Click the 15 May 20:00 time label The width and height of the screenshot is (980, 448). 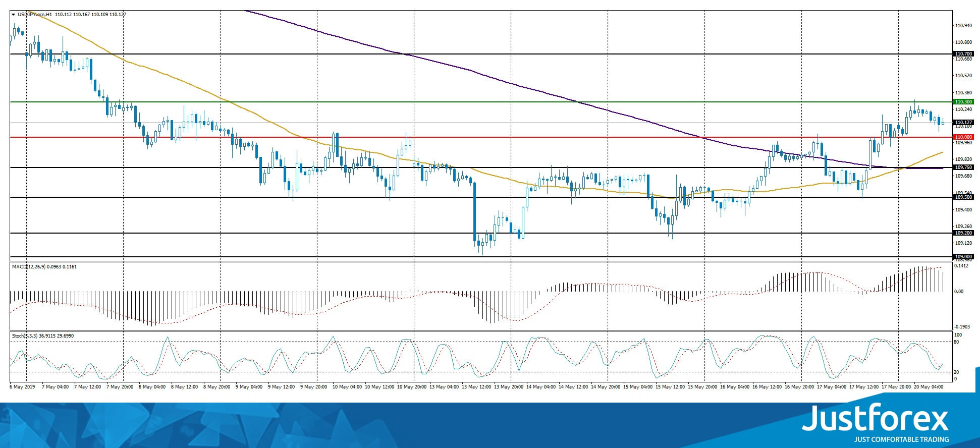point(702,387)
